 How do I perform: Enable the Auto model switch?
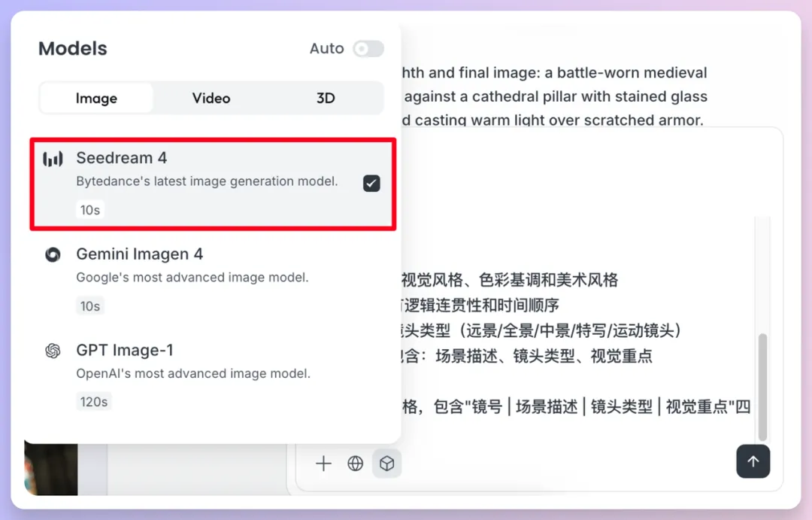coord(368,48)
